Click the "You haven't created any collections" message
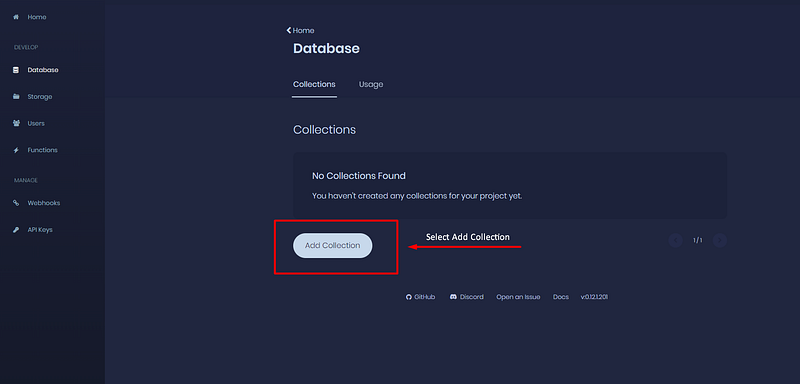 (417, 196)
